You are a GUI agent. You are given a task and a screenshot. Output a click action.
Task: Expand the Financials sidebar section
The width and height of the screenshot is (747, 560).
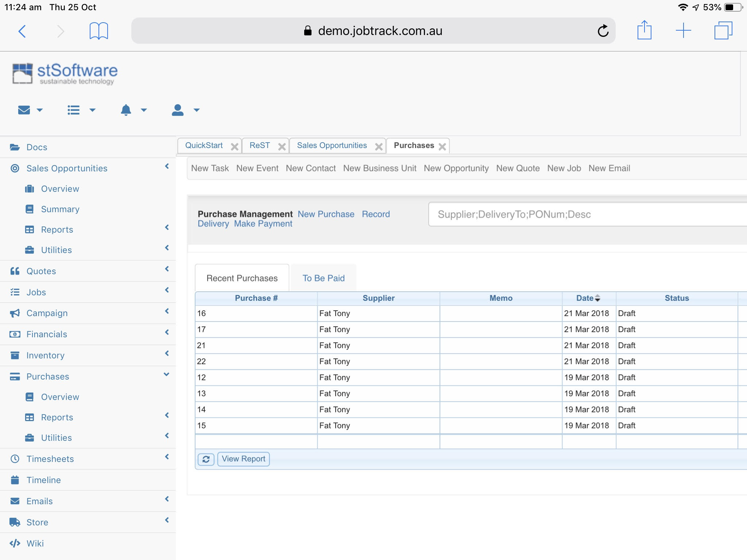click(167, 332)
